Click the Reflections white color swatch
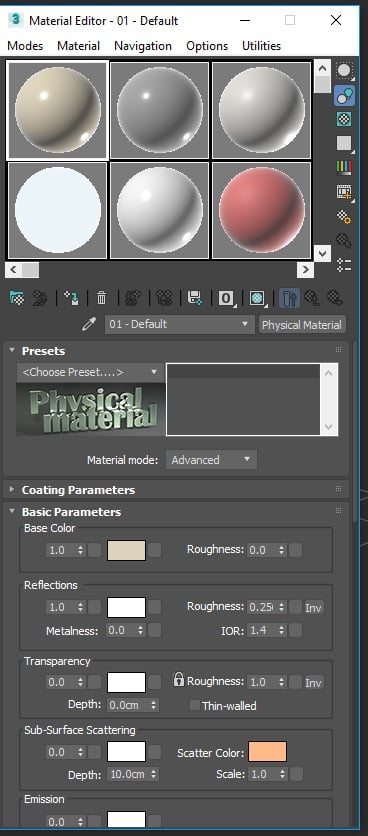368x836 pixels. click(126, 607)
